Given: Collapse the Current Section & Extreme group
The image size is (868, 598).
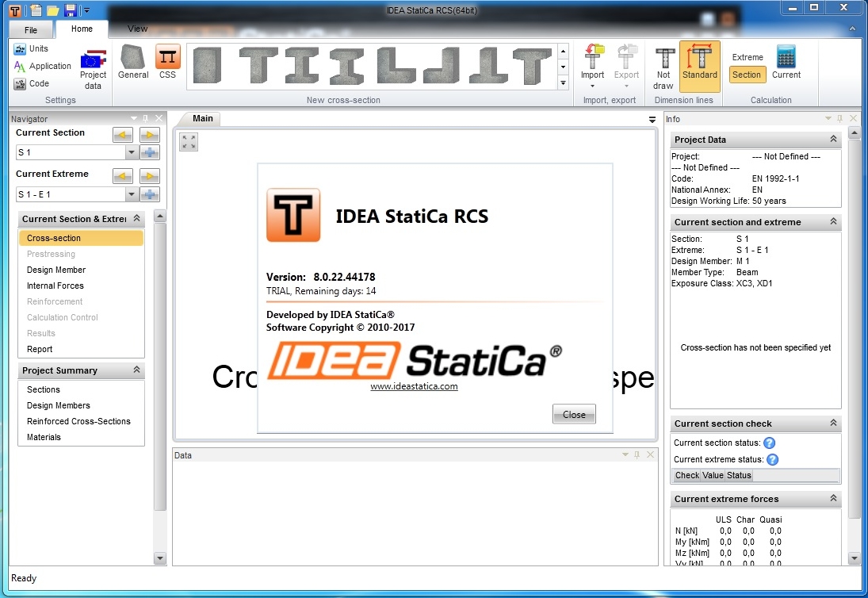Looking at the screenshot, I should tap(136, 219).
